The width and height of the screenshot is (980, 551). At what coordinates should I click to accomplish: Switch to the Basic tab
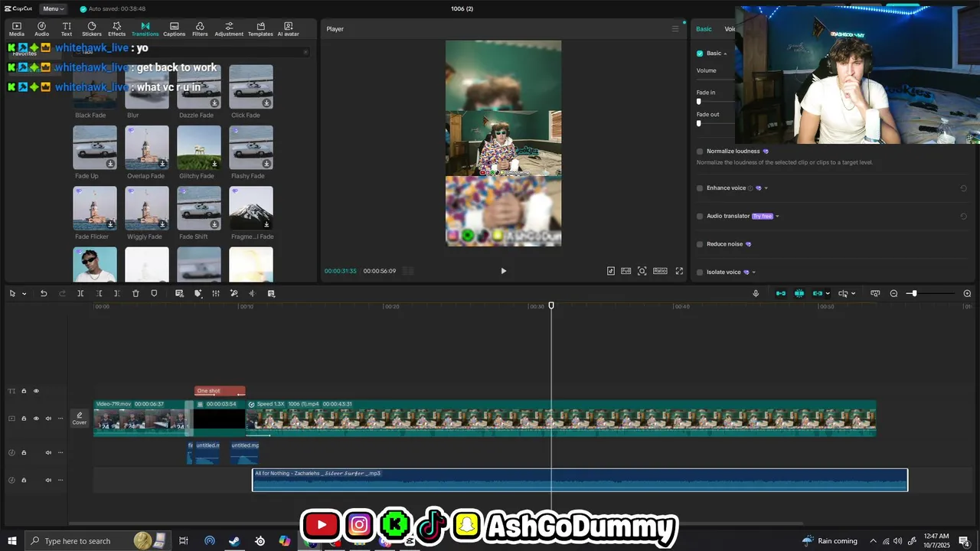click(x=704, y=29)
